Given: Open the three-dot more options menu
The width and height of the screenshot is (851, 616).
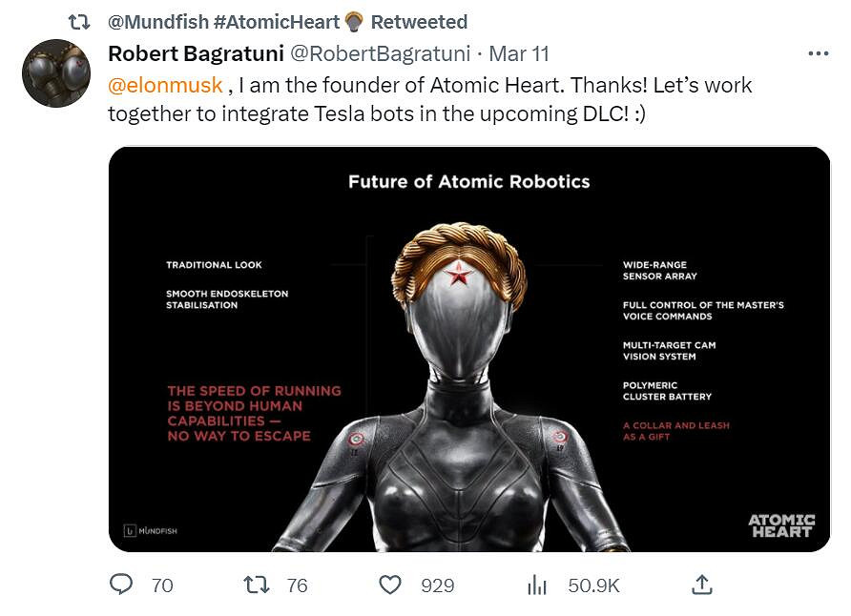Looking at the screenshot, I should coord(818,53).
